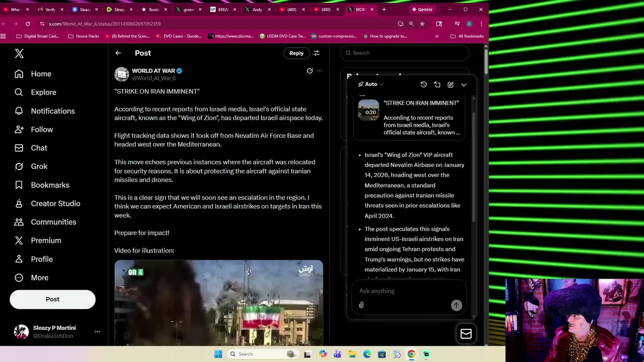
Task: Click Grok explain icon on post
Action: 310,71
